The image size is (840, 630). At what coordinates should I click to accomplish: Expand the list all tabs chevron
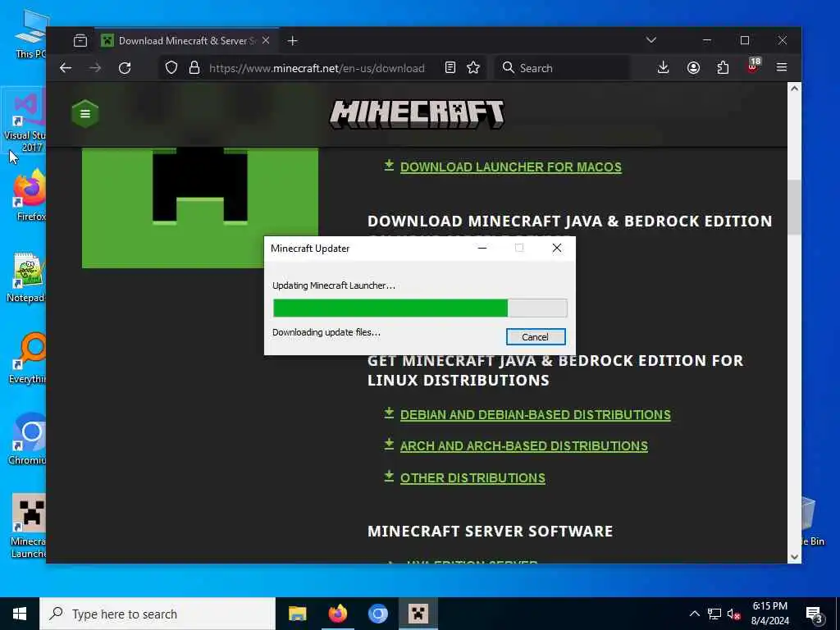point(651,40)
